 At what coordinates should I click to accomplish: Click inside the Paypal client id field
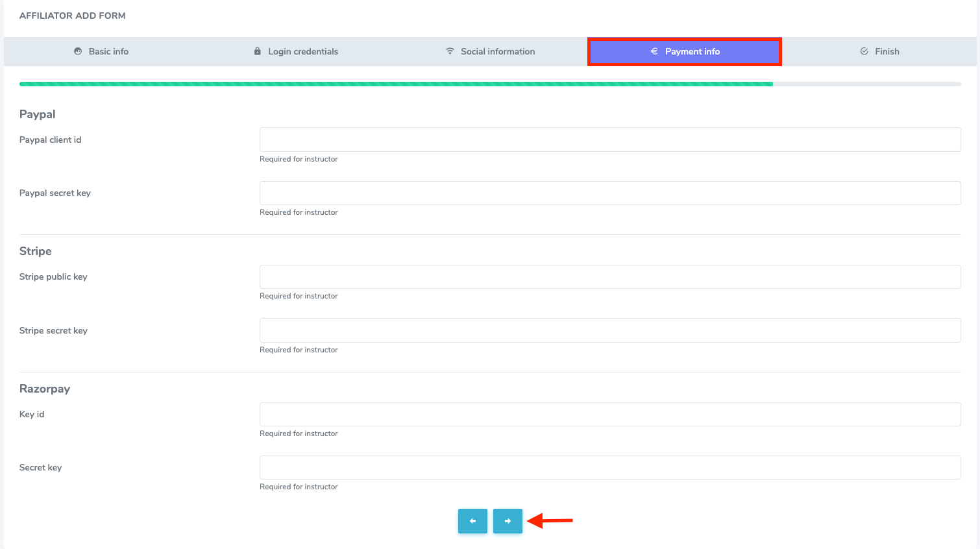click(609, 140)
